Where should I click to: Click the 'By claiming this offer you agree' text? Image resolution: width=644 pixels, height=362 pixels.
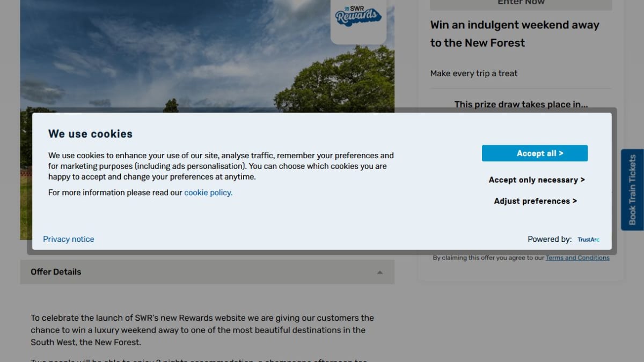coord(488,258)
